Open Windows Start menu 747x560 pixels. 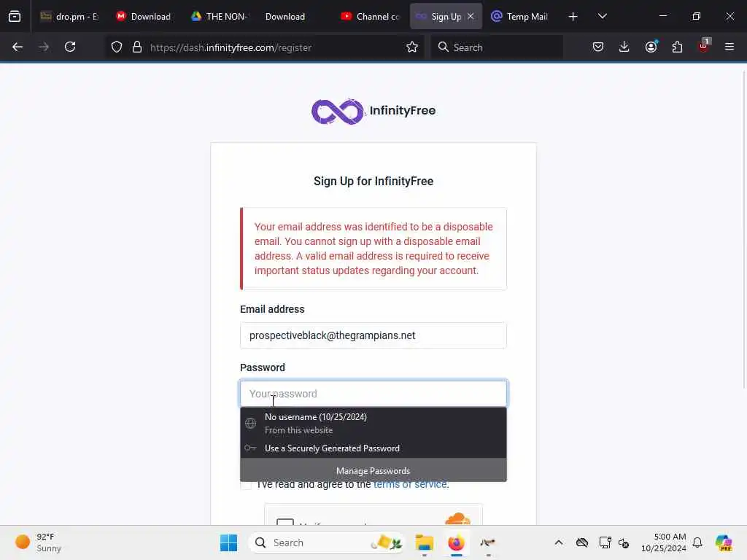click(x=228, y=542)
